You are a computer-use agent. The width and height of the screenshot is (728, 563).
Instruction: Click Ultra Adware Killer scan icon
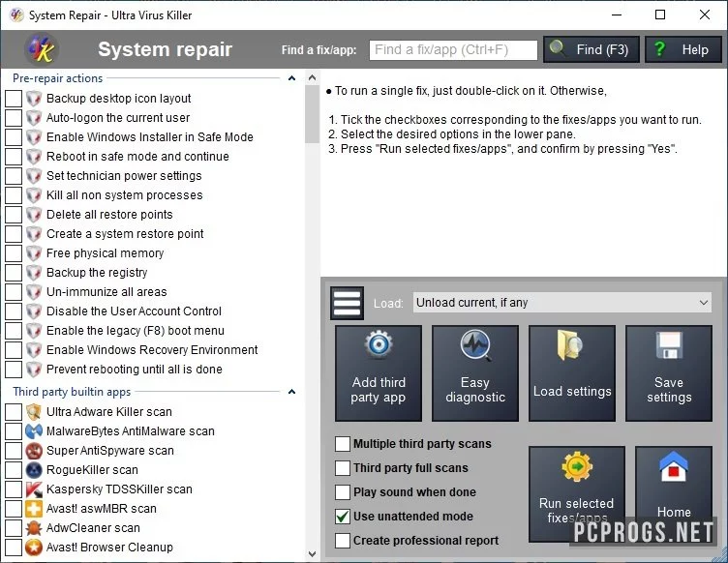(x=34, y=411)
